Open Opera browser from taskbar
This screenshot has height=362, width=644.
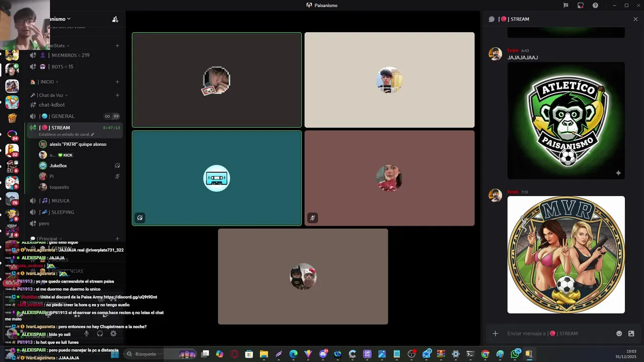pos(234,354)
